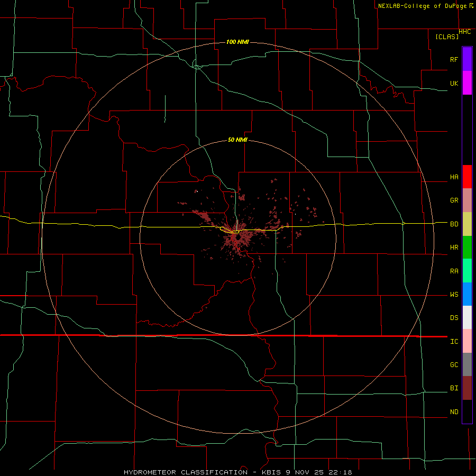Click the HA red legend swatch
476x476 pixels.
point(467,177)
